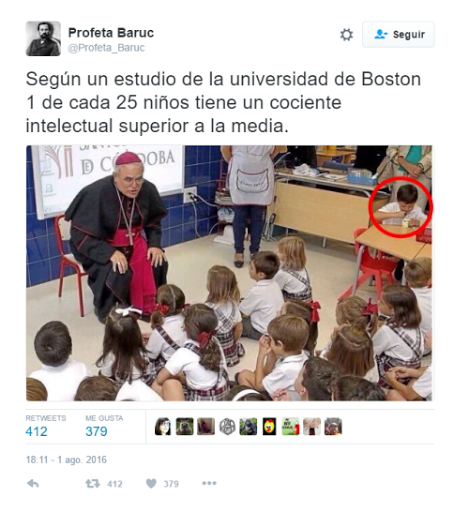
Task: Click the last liker avatar in row
Action: [x=333, y=426]
